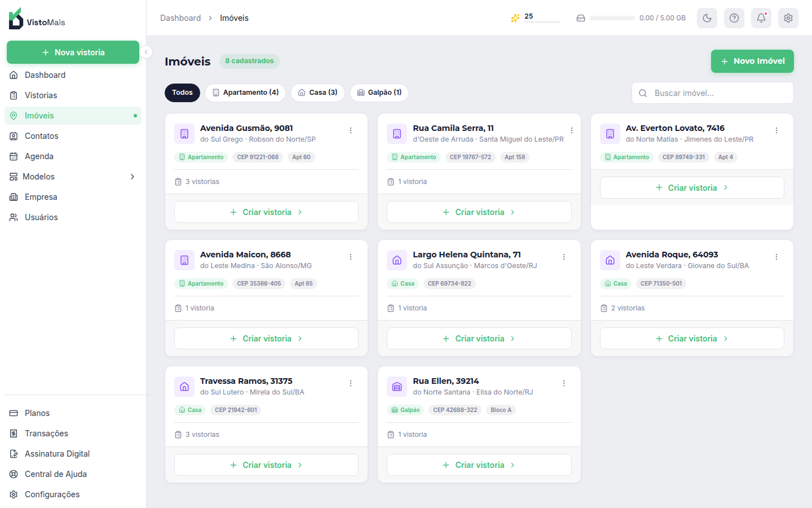Show all properties with Todos filter

coord(182,93)
